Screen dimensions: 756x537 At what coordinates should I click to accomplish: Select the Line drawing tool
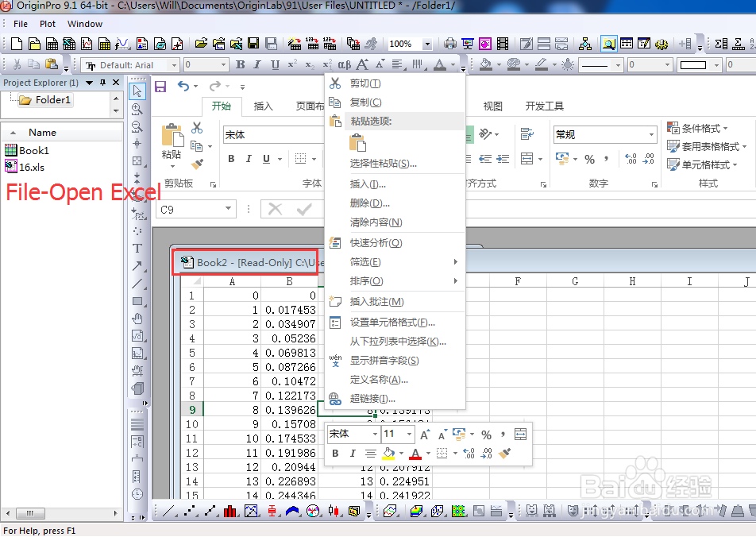(137, 284)
